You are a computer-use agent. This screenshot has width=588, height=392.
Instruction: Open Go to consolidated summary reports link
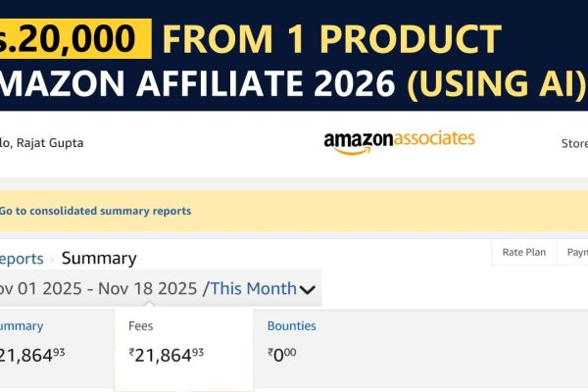click(x=95, y=211)
